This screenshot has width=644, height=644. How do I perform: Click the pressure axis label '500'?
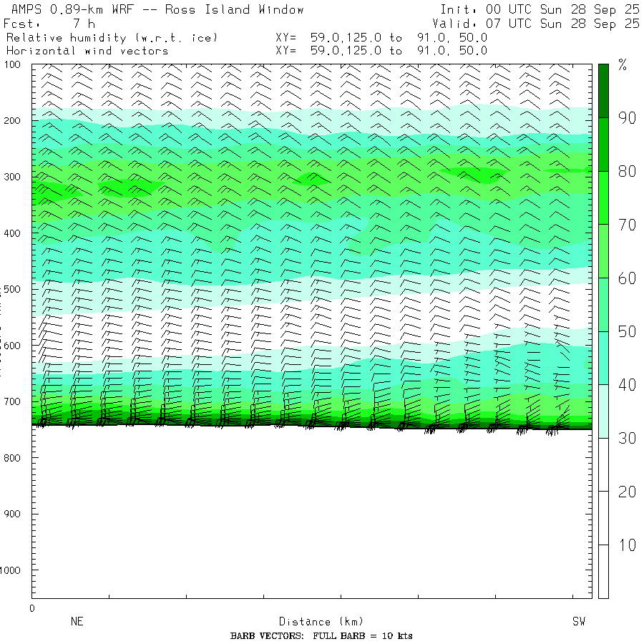(12, 289)
